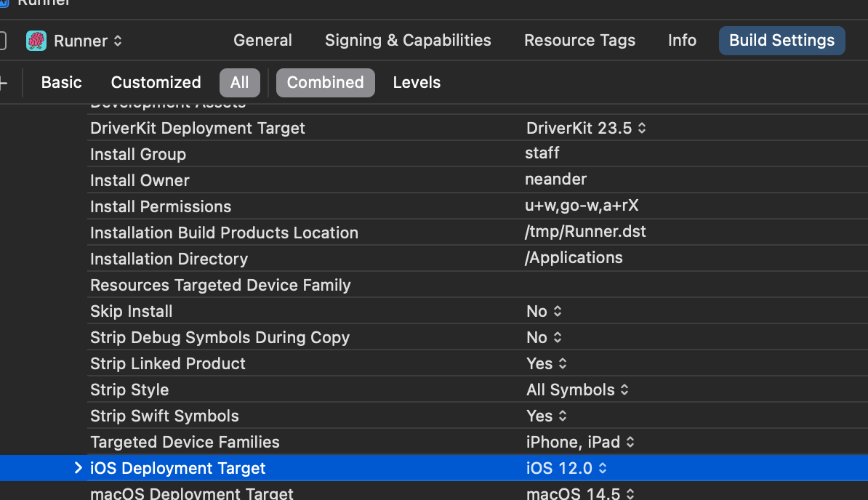
Task: Switch to the General tab
Action: [x=262, y=41]
